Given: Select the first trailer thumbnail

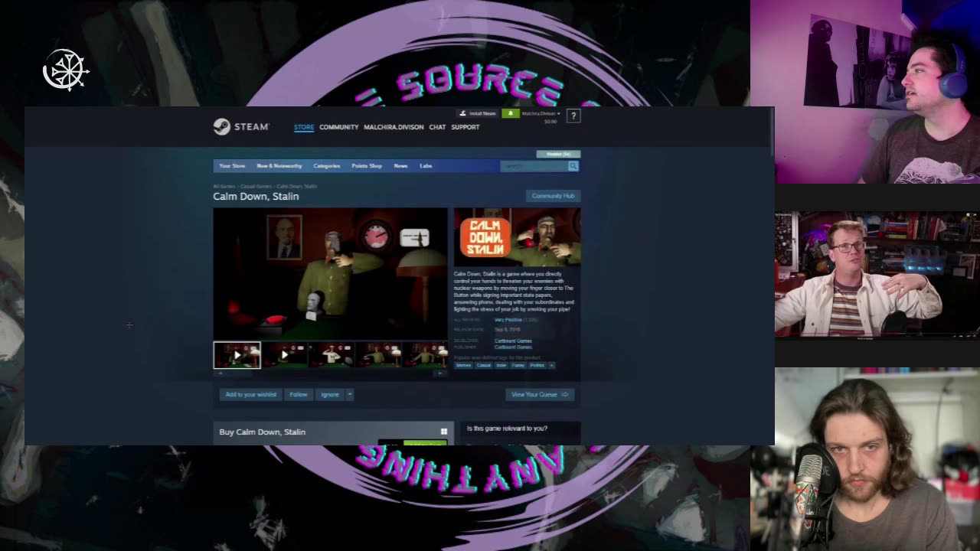Looking at the screenshot, I should (237, 355).
